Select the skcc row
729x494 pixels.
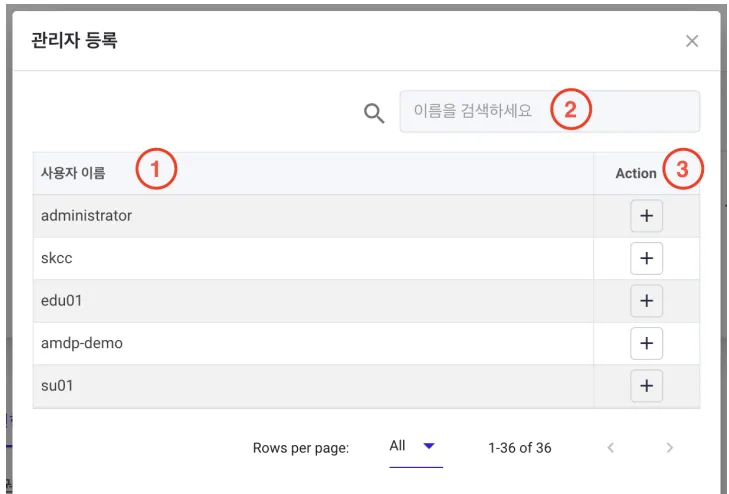[366, 258]
